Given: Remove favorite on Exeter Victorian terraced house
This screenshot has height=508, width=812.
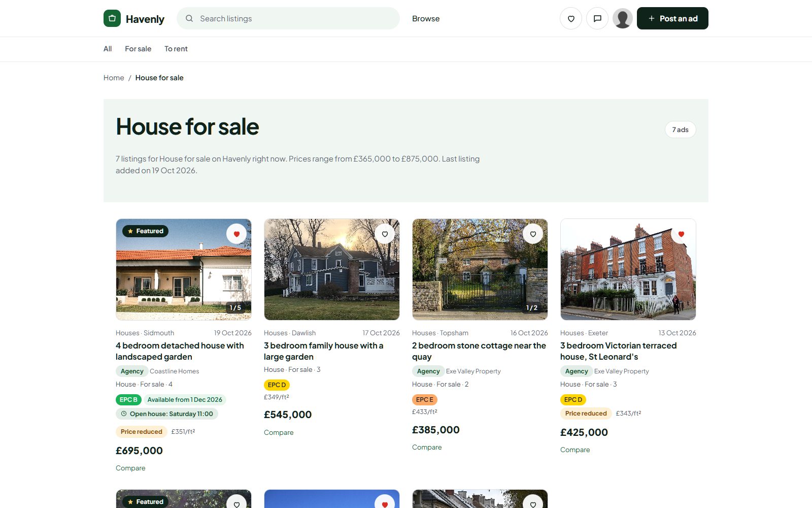Looking at the screenshot, I should [681, 234].
